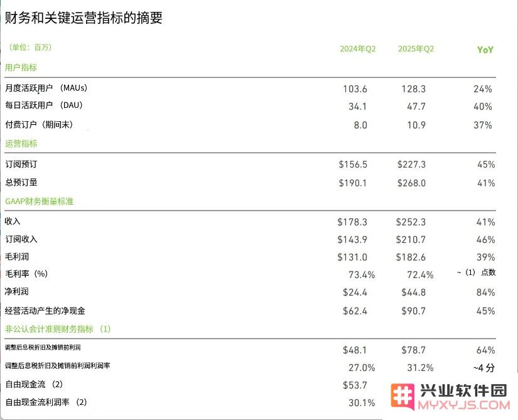The height and width of the screenshot is (420, 518).
Task: Click the 128.3 MAUs value for 2025
Action: (x=413, y=89)
